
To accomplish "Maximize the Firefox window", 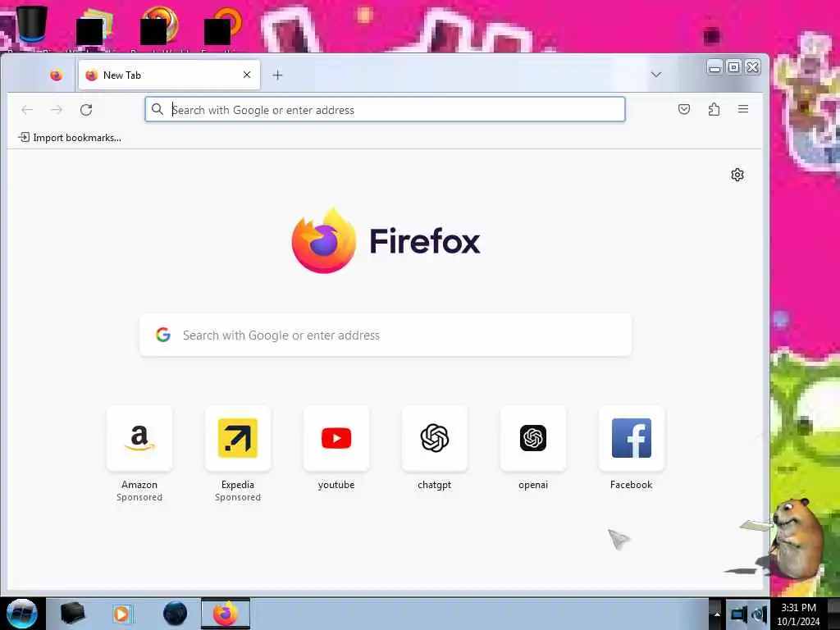I will click(x=734, y=67).
